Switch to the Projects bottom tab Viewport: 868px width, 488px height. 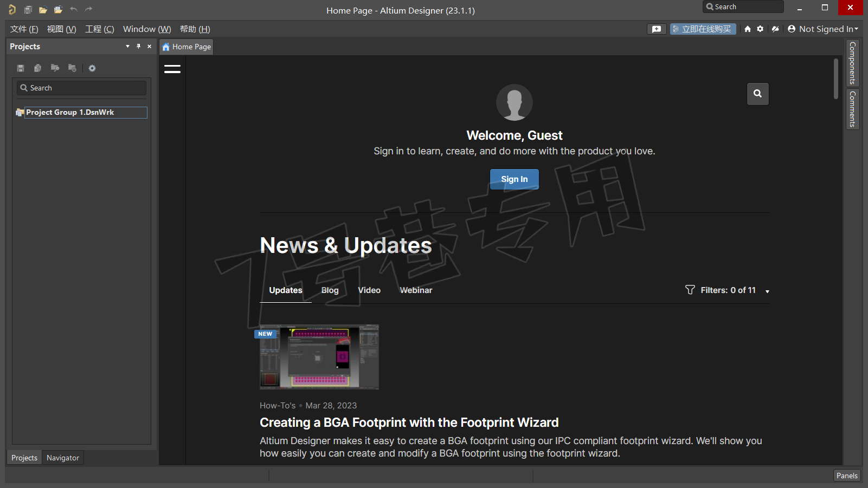click(x=24, y=458)
